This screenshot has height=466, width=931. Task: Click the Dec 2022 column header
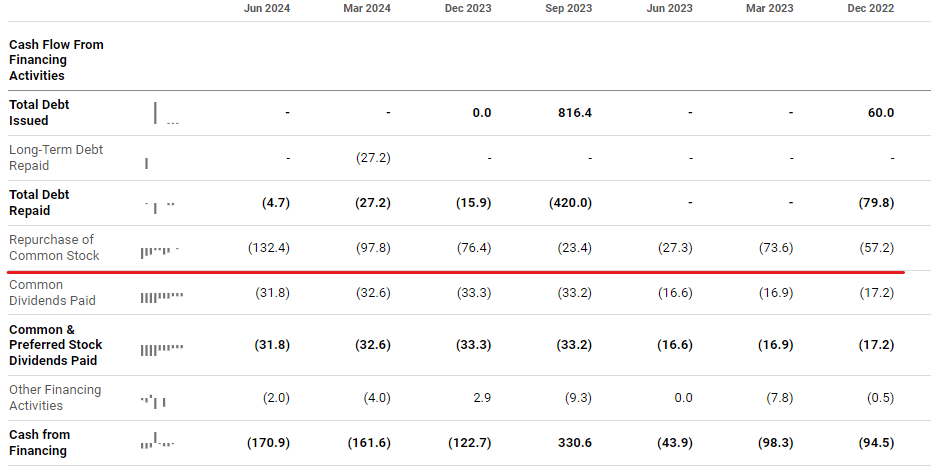pos(870,9)
